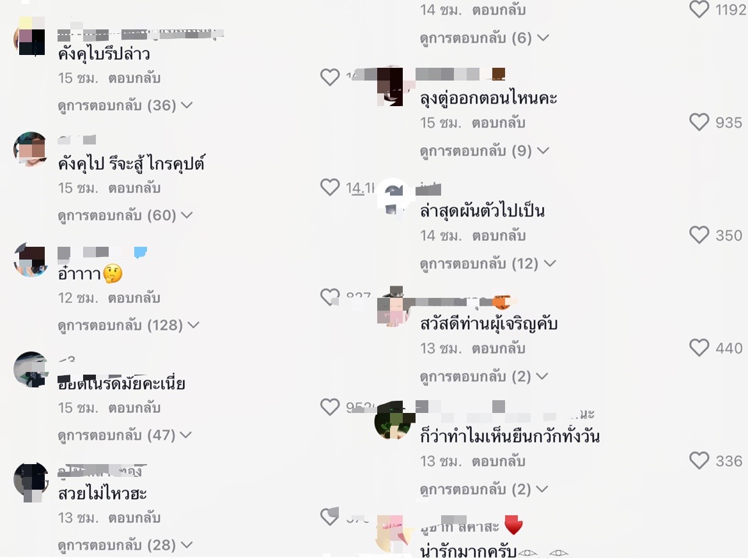Screen dimensions: 748x560
Task: Expand ดูการตอบกลับ (36) replies
Action: coord(125,105)
